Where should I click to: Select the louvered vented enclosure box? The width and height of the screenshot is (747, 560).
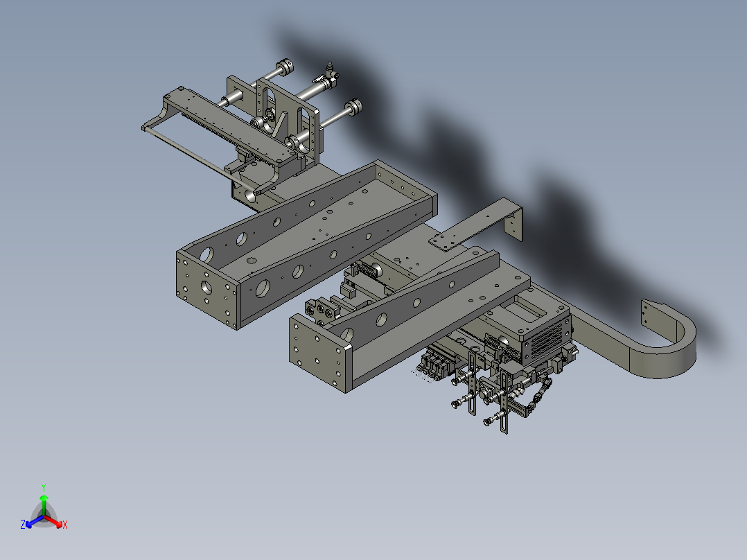pos(545,336)
